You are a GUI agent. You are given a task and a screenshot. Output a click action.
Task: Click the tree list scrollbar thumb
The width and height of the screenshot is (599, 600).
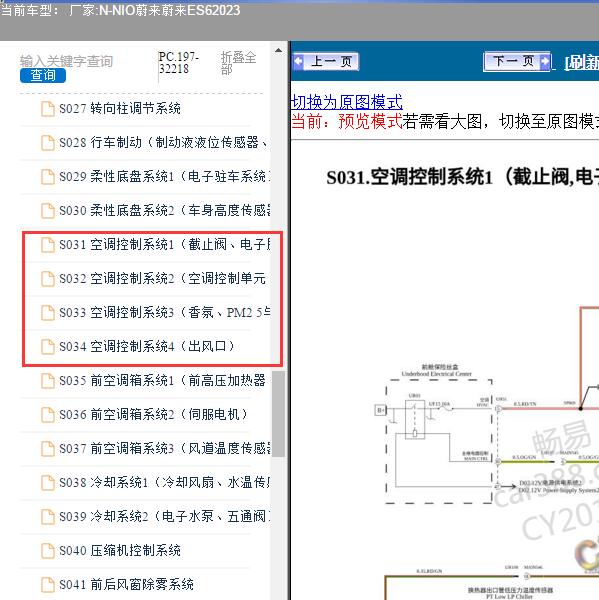(x=279, y=413)
